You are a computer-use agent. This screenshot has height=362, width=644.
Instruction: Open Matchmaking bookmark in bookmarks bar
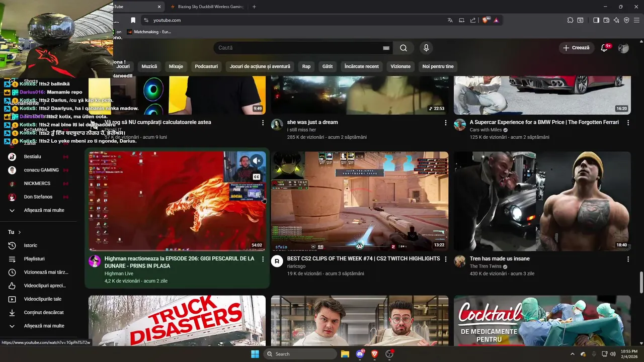click(149, 32)
